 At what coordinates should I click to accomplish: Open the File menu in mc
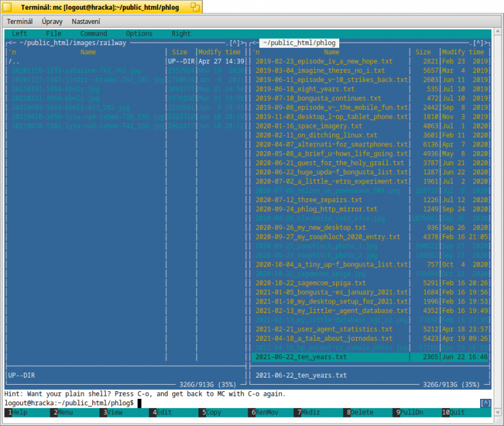(x=54, y=34)
